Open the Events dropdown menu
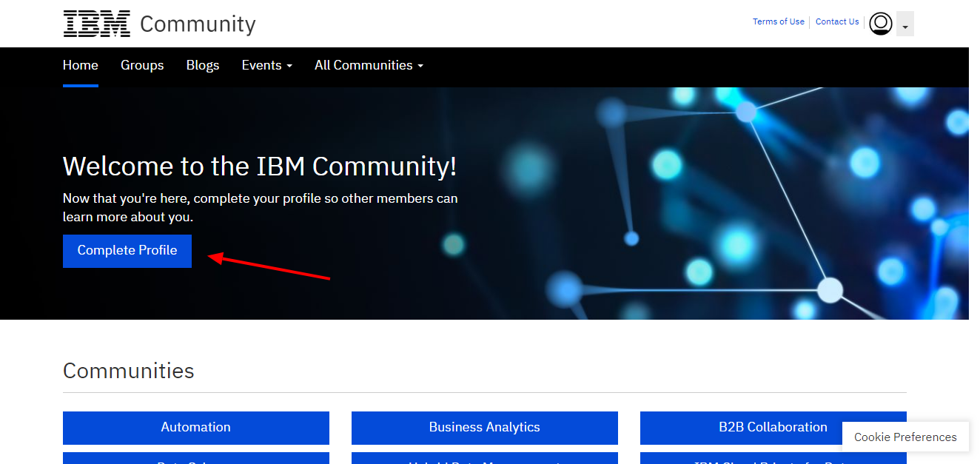Image resolution: width=980 pixels, height=464 pixels. point(267,65)
